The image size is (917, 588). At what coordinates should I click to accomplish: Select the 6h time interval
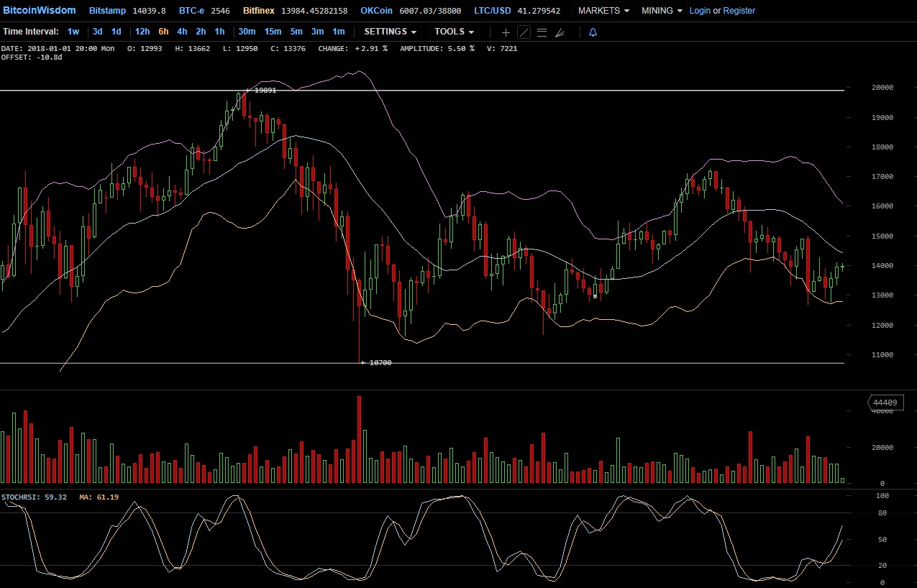[163, 32]
